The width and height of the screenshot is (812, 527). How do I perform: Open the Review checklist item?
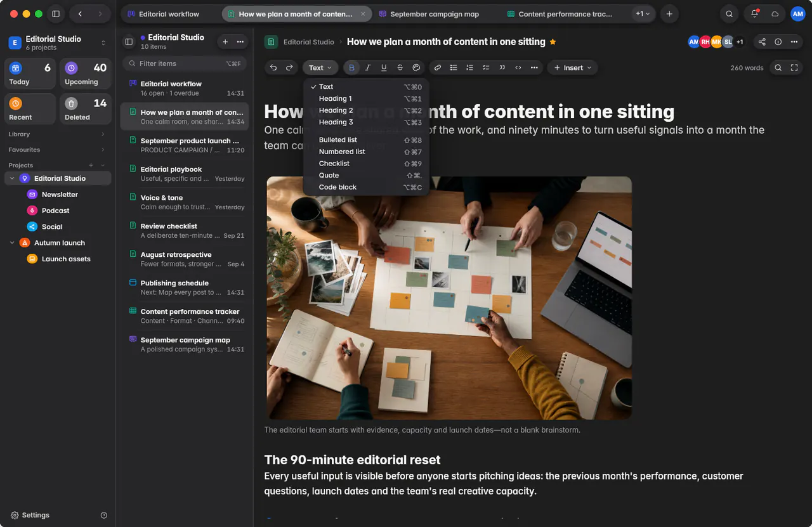(x=184, y=230)
